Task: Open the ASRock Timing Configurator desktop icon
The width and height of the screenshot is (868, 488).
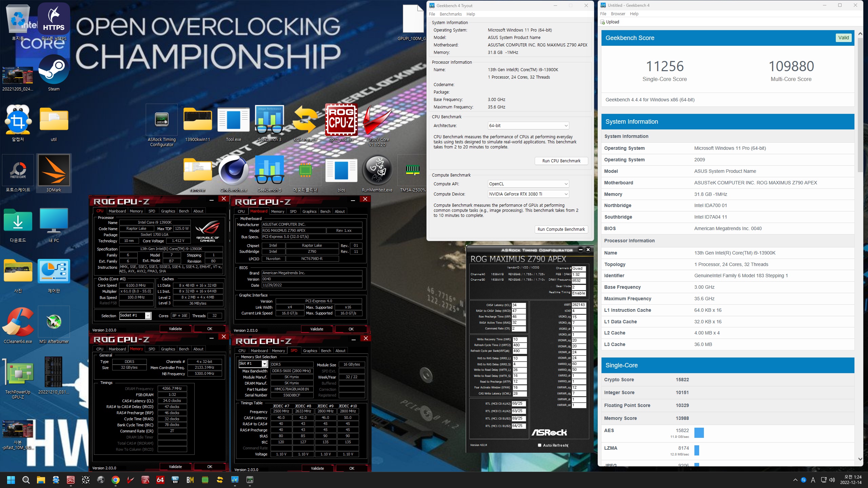Action: click(162, 125)
